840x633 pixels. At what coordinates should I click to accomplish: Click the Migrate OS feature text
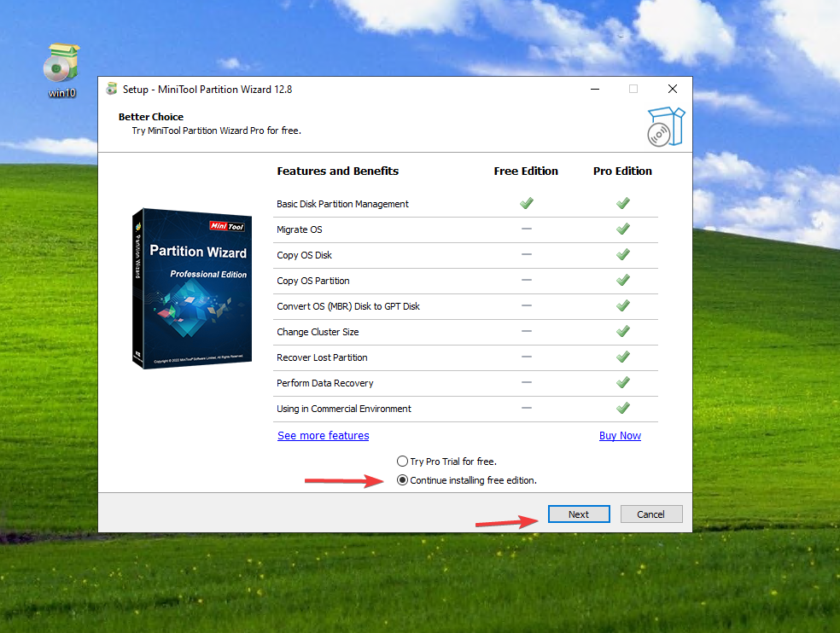coord(300,229)
